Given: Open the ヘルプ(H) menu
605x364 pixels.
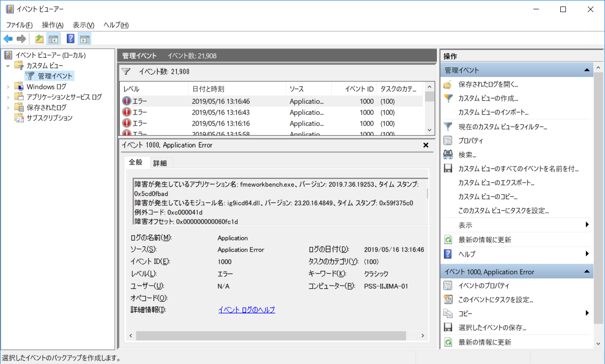Looking at the screenshot, I should pyautogui.click(x=116, y=25).
